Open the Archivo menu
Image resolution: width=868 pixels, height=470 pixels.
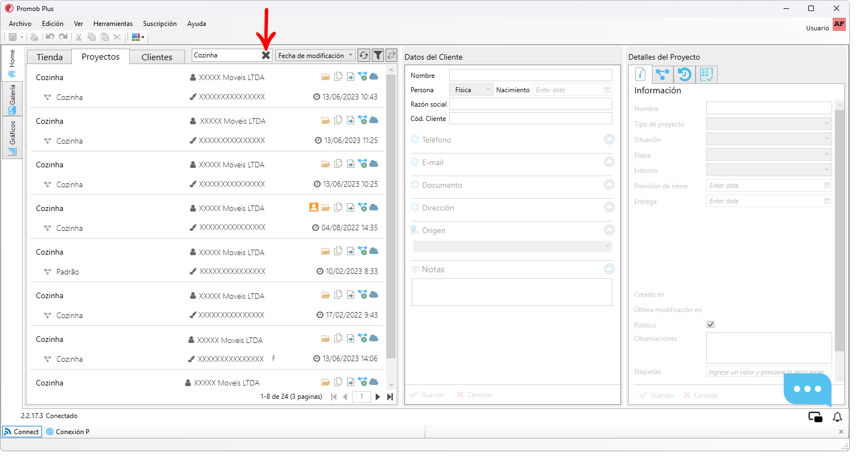[x=20, y=24]
